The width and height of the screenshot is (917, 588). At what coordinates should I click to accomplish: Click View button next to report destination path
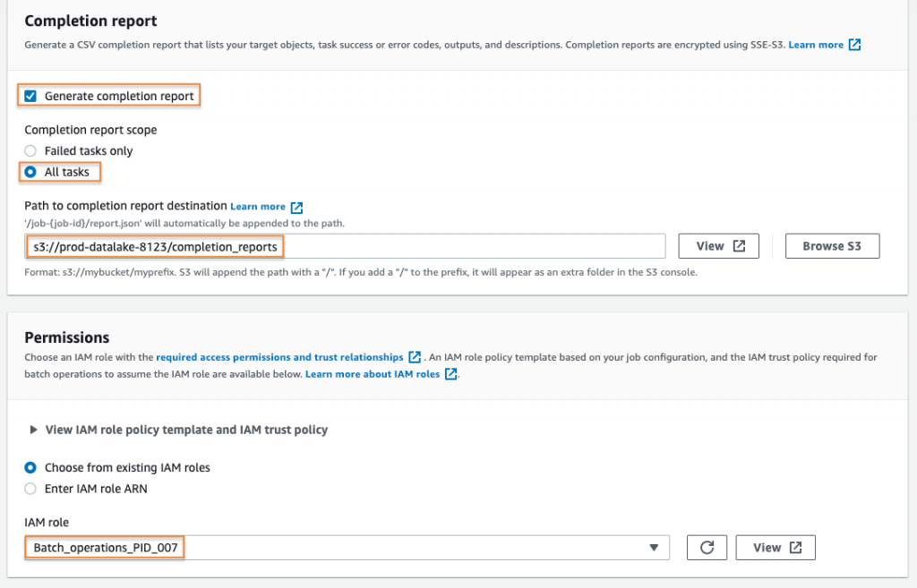[x=718, y=245]
